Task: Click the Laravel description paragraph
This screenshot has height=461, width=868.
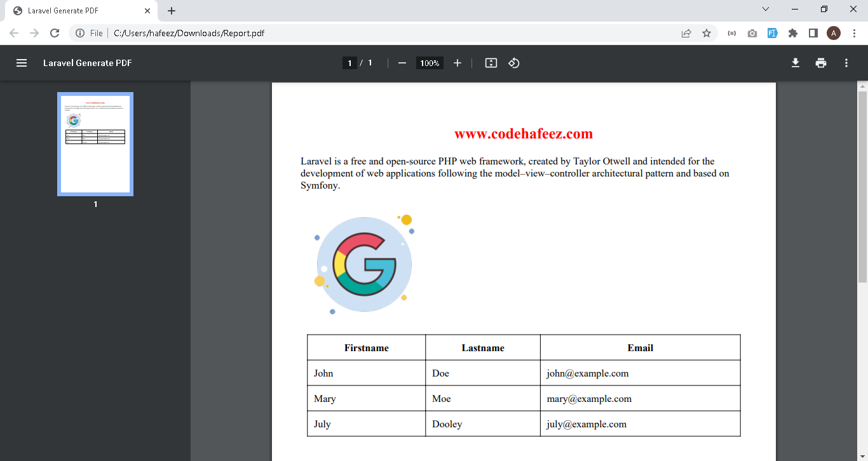Action: pos(515,173)
